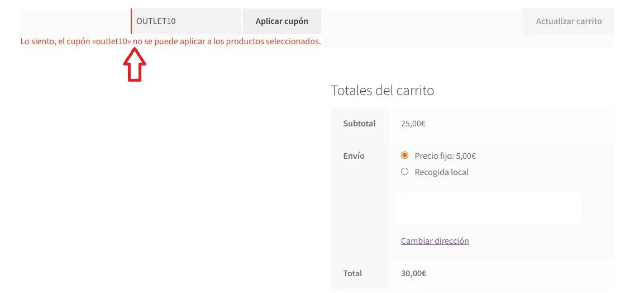Click the Totales del carrito heading
644x293 pixels.
coord(382,90)
